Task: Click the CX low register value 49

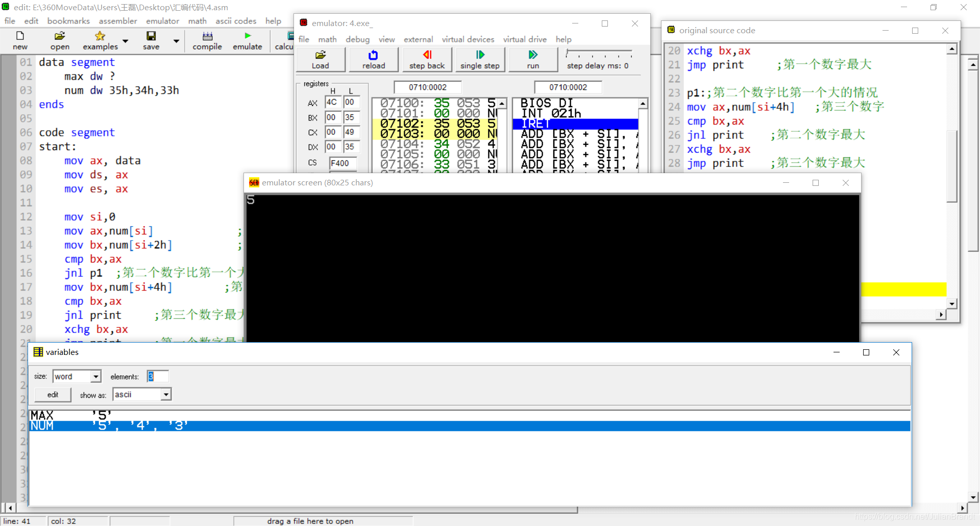Action: click(x=351, y=132)
